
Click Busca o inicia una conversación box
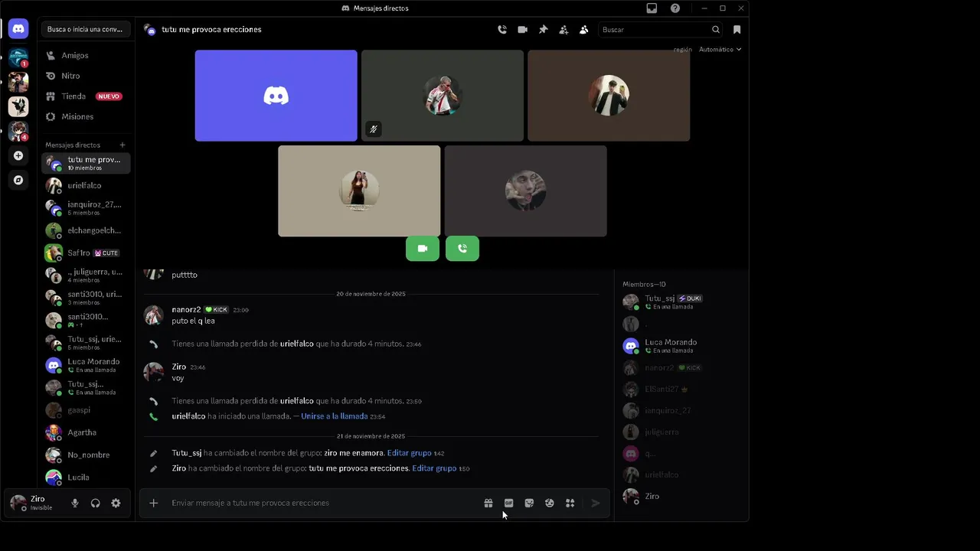click(x=85, y=29)
